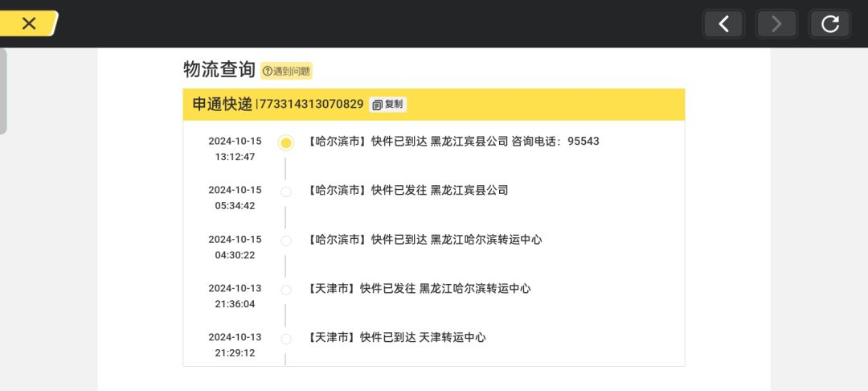Click the 2024-10-13 21:29:12 timestamp
868x391 pixels.
coord(235,344)
